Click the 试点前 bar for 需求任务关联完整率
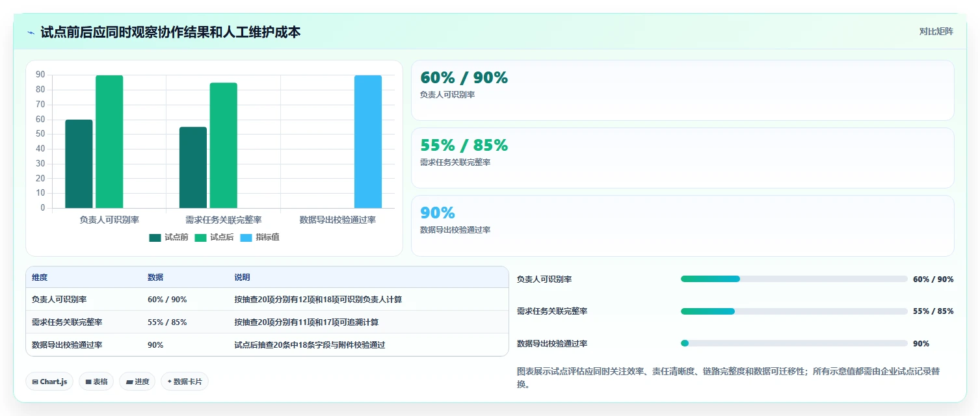Screen dimensions: 980x416 (x=193, y=168)
